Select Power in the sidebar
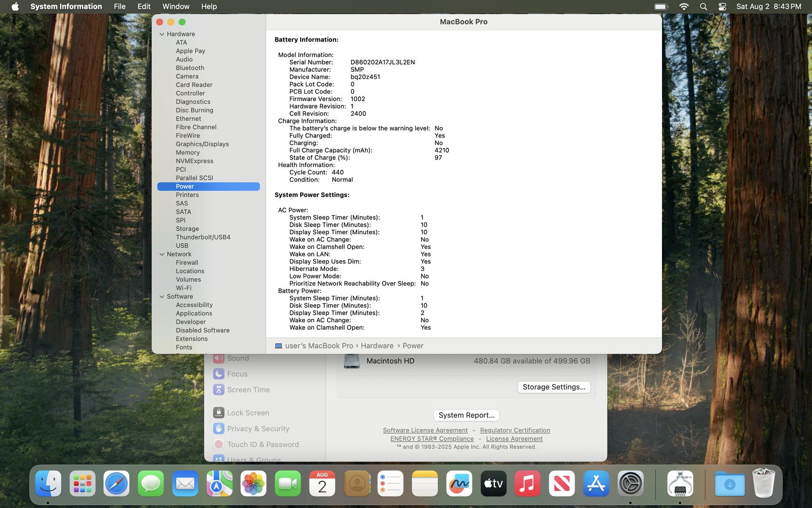This screenshot has width=812, height=508. [209, 186]
